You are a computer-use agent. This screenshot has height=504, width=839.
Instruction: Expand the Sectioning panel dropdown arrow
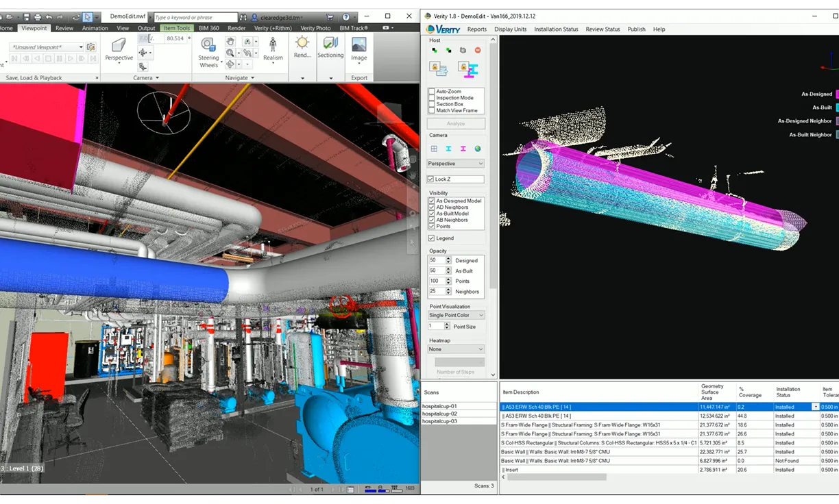331,78
